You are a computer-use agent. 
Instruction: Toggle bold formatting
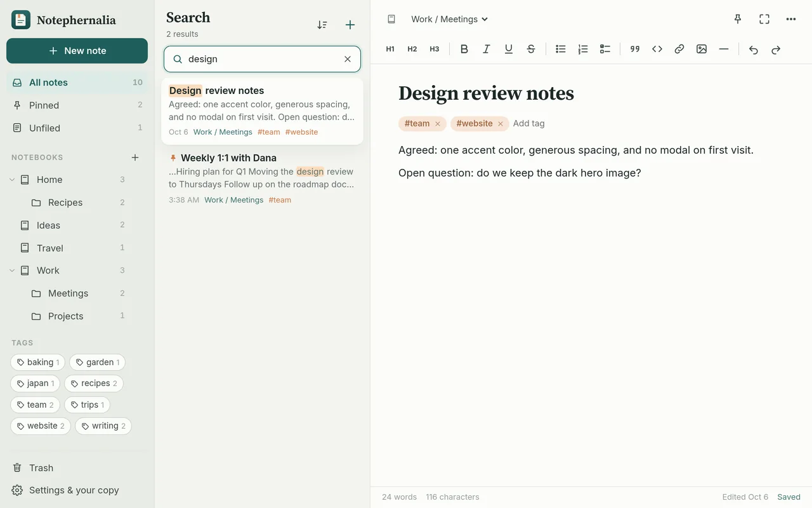[464, 49]
